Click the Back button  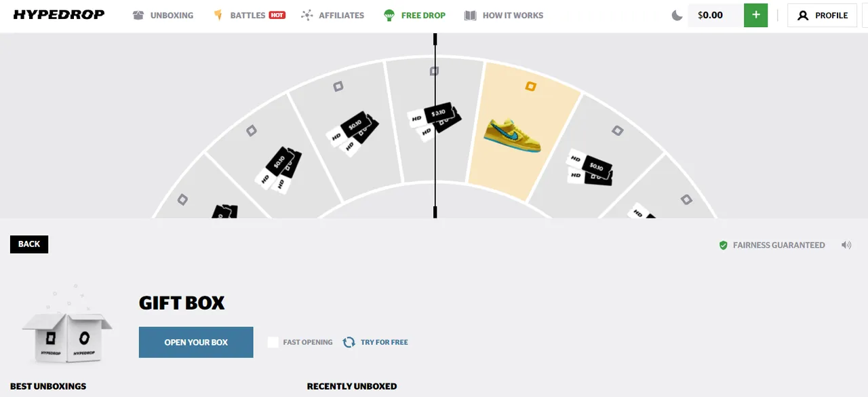pos(29,244)
